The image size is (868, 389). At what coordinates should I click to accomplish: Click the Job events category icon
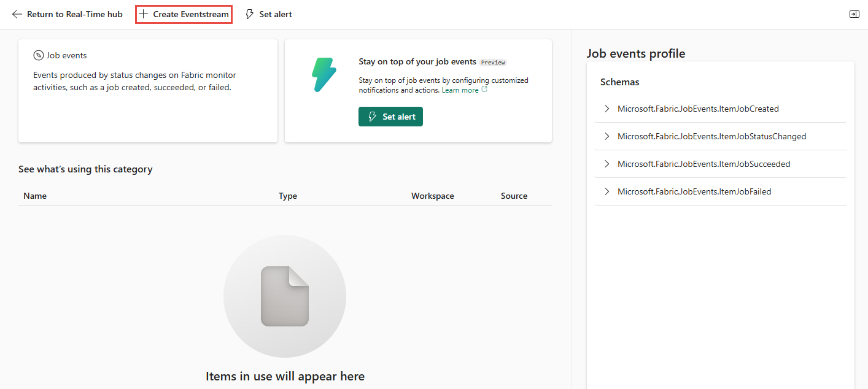39,55
